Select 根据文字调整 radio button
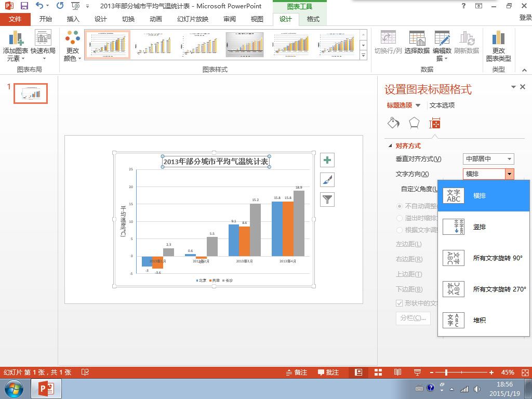The width and height of the screenshot is (532, 399). click(400, 230)
